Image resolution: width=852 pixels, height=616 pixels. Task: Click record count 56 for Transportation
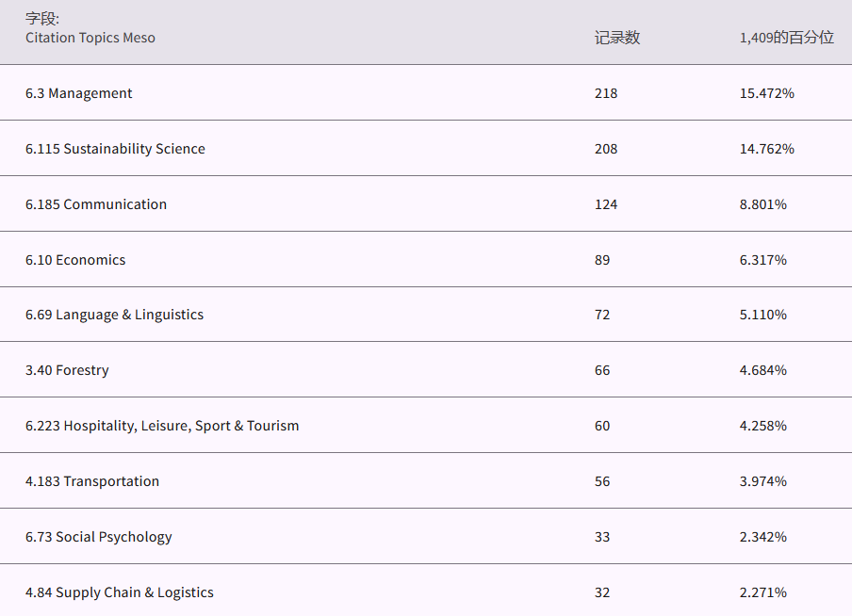(x=602, y=481)
